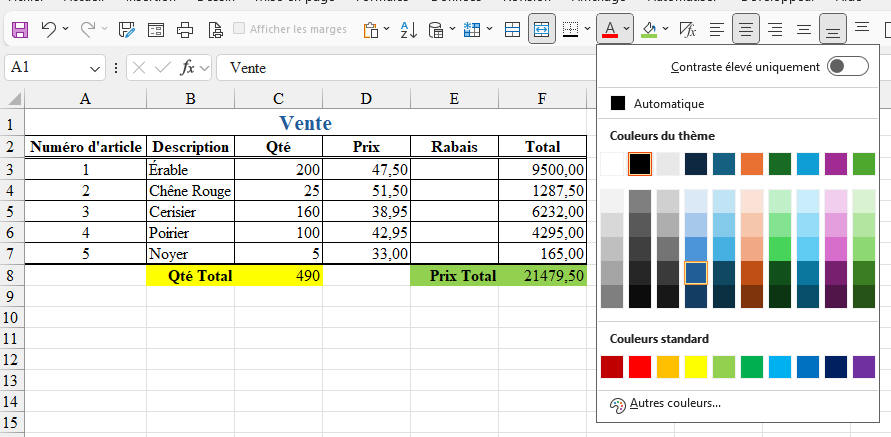Click the Align bottom icon
The image size is (891, 437).
click(x=833, y=29)
